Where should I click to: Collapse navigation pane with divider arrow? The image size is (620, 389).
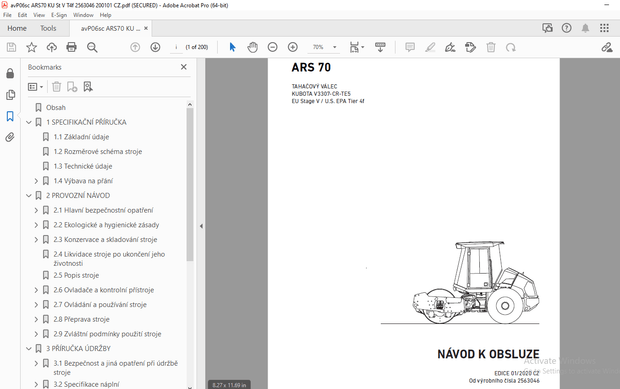click(x=201, y=226)
